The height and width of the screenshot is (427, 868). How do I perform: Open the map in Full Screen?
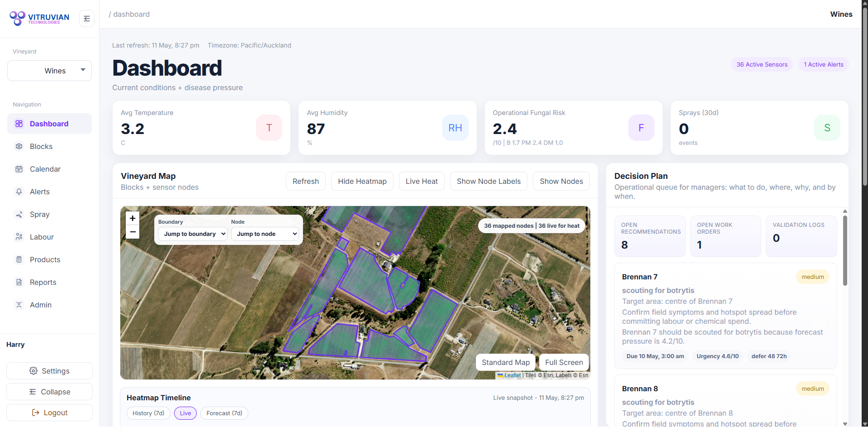pos(564,362)
